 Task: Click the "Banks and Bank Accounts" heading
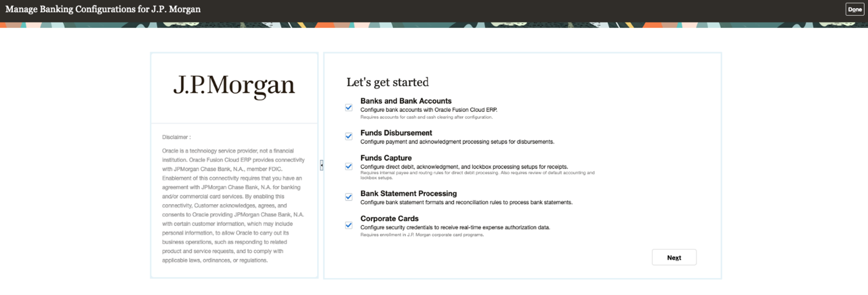coord(406,101)
